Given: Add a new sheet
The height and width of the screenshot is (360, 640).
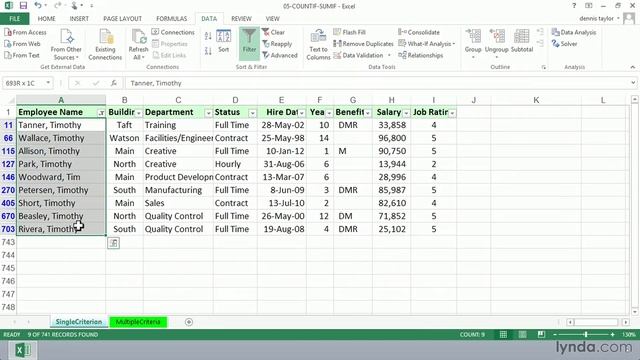Looking at the screenshot, I should pos(189,322).
